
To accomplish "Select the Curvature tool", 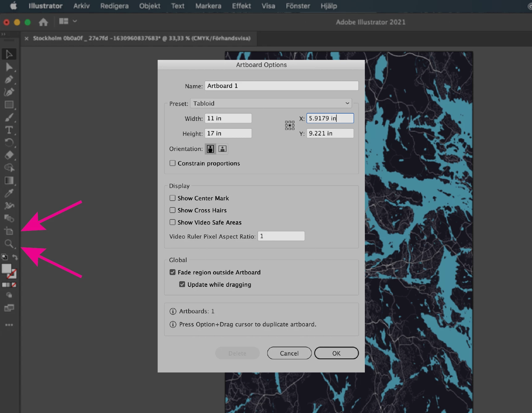I will 9,92.
